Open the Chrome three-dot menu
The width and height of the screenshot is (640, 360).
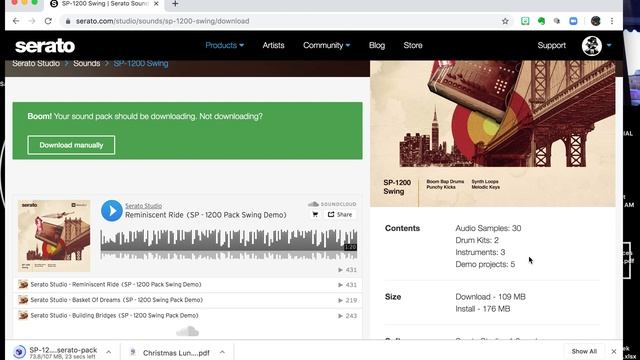[x=611, y=21]
